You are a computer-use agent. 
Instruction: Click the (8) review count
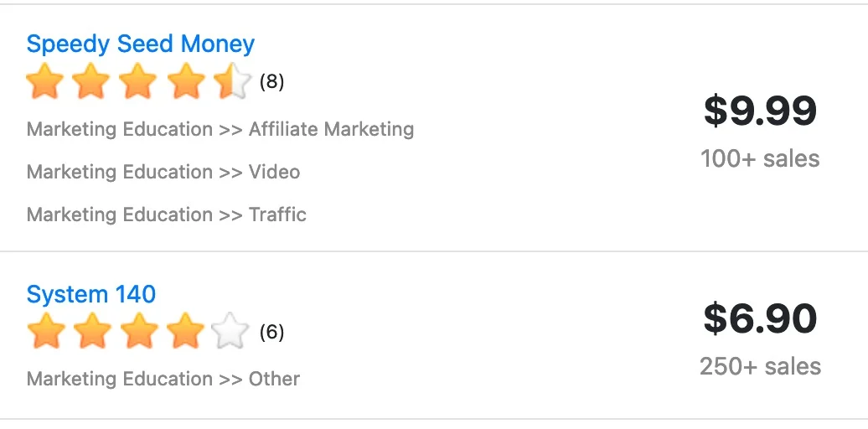tap(271, 82)
